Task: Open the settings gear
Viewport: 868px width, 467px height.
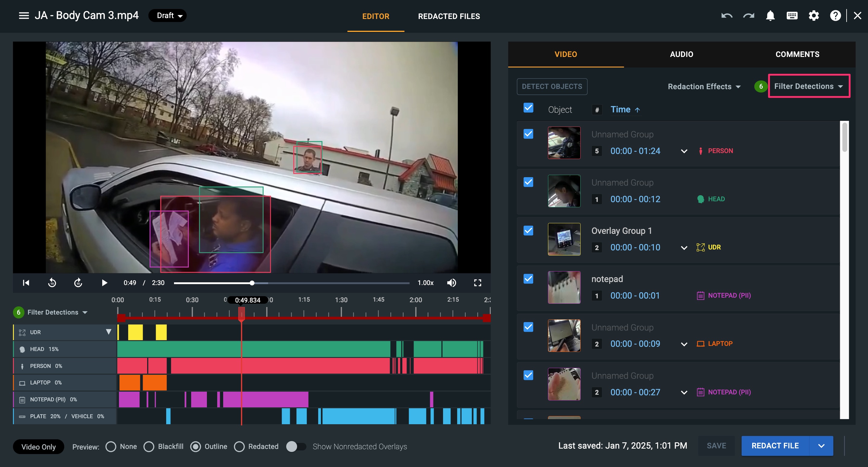Action: [x=813, y=16]
